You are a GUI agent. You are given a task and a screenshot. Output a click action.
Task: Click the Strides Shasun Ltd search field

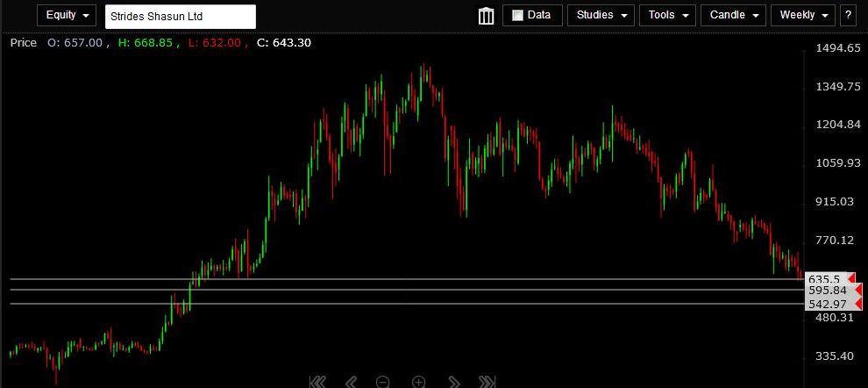[x=180, y=16]
